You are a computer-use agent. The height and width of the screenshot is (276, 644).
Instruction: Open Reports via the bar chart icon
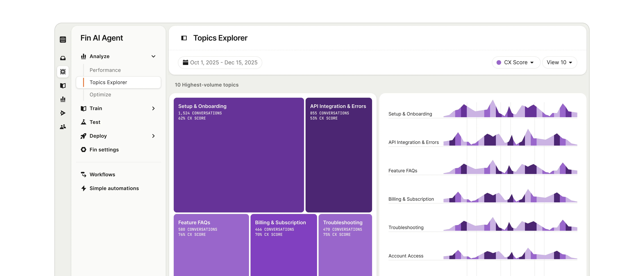click(63, 99)
